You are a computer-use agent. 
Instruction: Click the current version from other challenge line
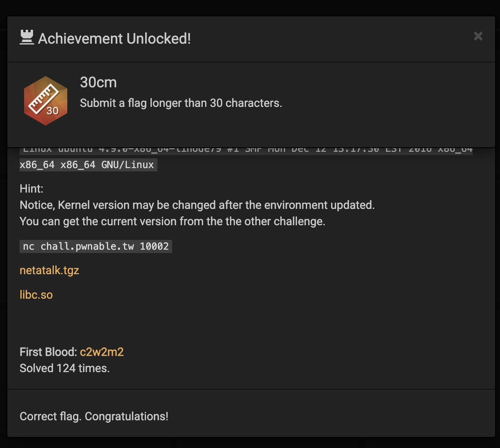[x=173, y=221]
